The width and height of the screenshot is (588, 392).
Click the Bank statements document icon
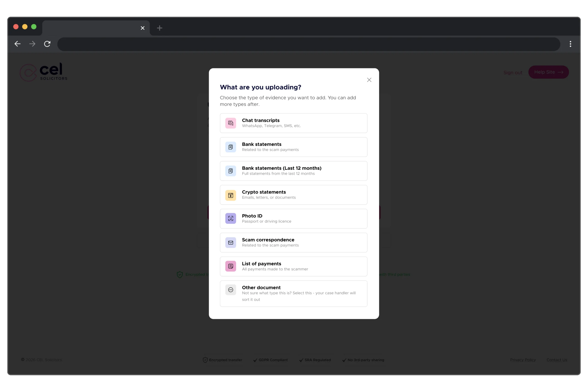[x=231, y=147]
